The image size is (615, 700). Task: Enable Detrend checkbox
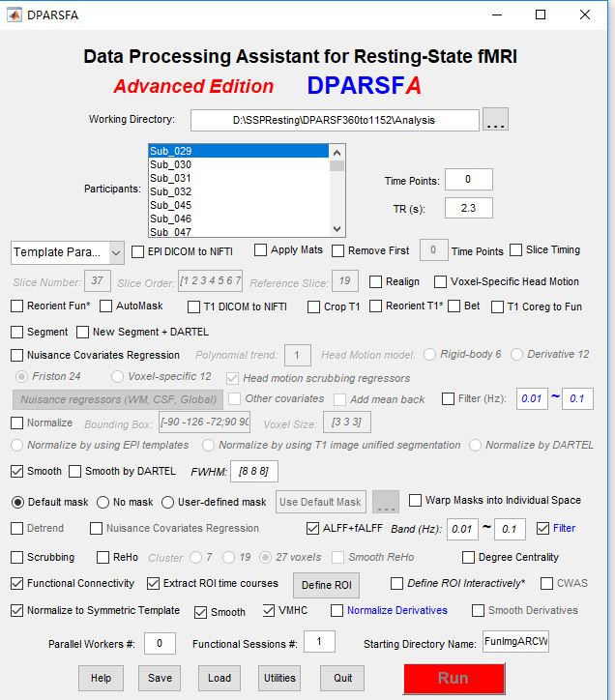click(x=17, y=528)
